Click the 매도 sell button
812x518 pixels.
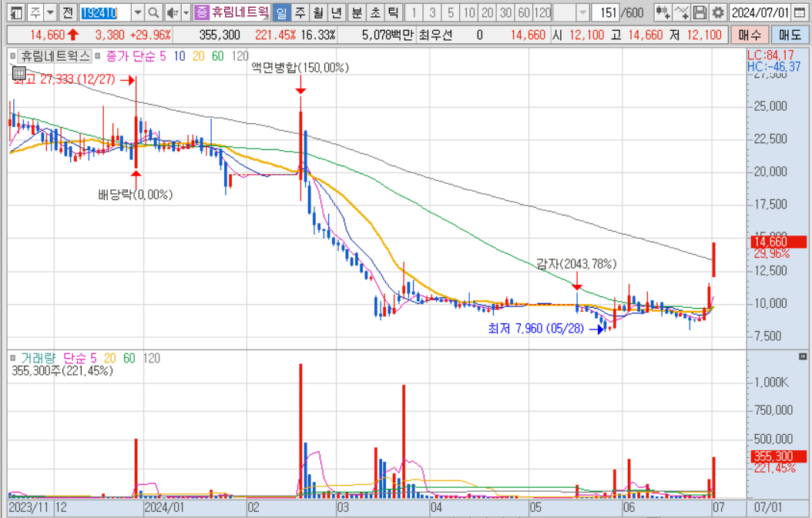pyautogui.click(x=789, y=35)
